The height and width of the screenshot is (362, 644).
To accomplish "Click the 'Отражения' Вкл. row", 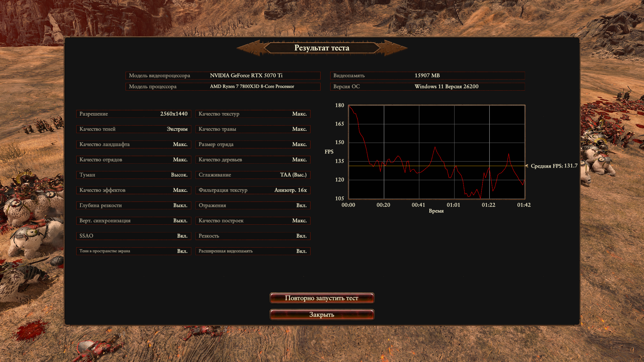I will click(253, 205).
